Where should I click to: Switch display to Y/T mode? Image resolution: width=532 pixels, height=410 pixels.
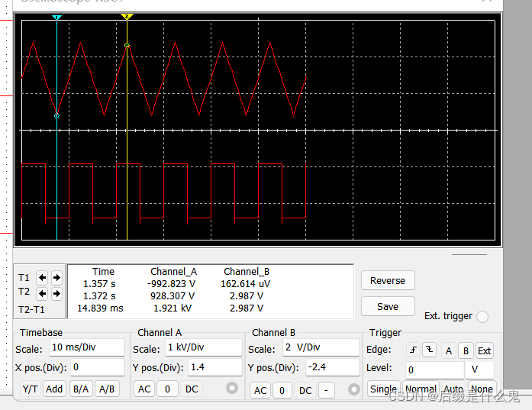(x=30, y=389)
